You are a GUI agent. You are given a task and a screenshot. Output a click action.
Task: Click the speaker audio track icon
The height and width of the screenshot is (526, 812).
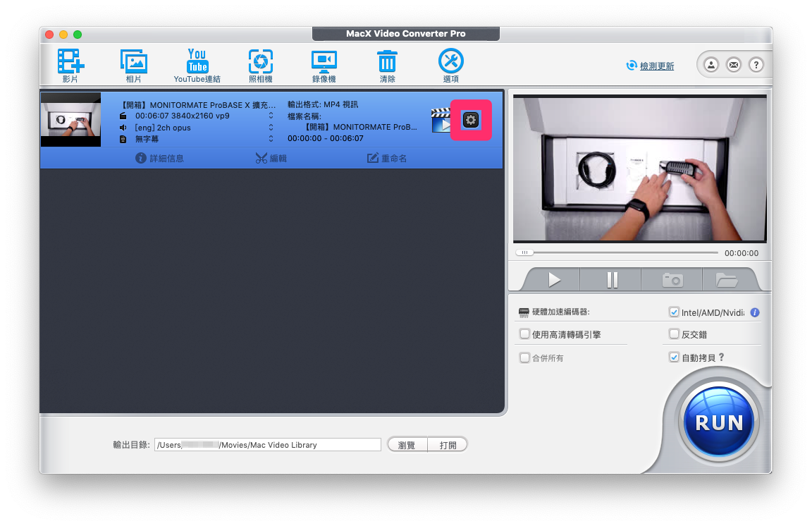click(x=123, y=128)
